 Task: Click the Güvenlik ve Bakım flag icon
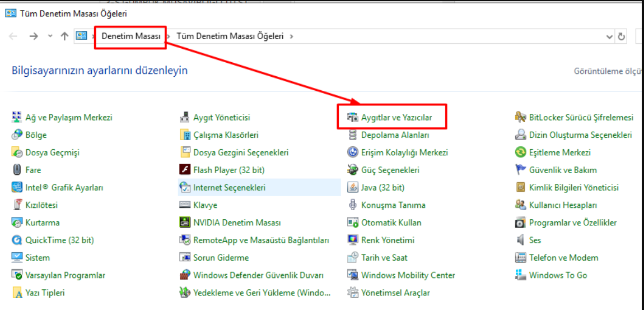click(x=521, y=170)
